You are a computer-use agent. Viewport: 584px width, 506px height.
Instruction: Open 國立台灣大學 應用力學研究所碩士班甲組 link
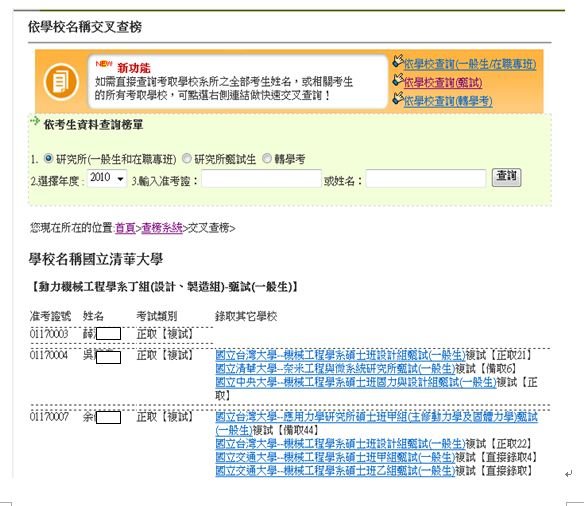[377, 417]
